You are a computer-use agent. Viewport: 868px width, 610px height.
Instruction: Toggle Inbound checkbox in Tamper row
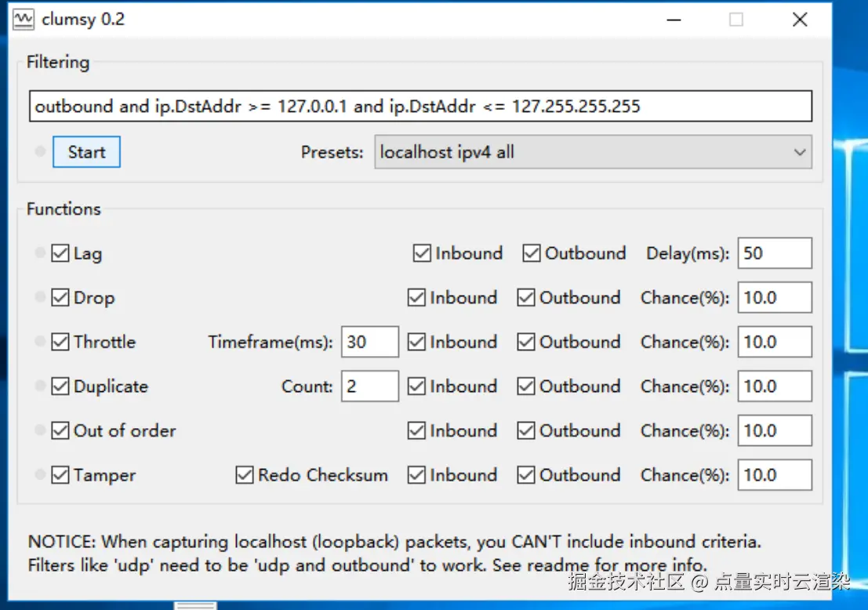416,475
